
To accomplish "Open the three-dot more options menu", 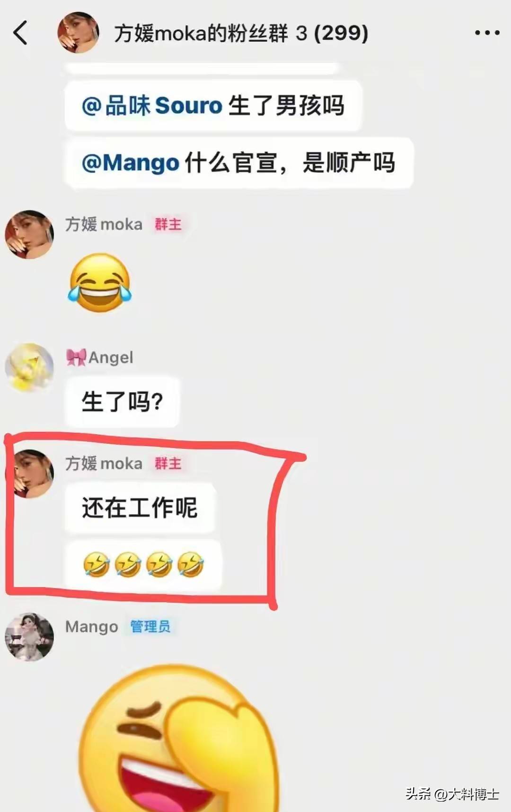I will pos(487,33).
